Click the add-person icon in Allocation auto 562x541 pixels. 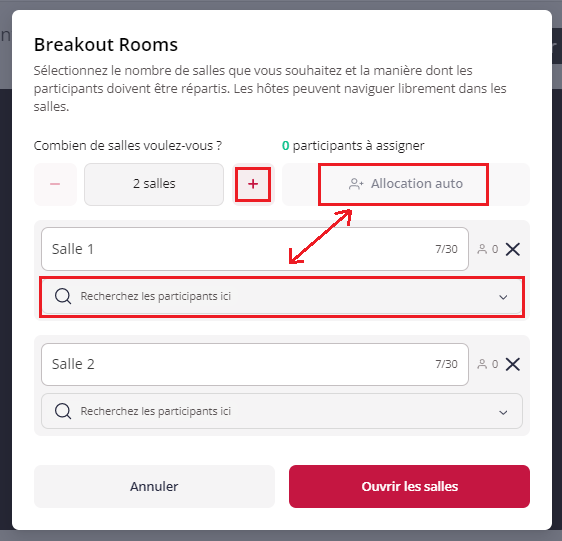[x=356, y=184]
